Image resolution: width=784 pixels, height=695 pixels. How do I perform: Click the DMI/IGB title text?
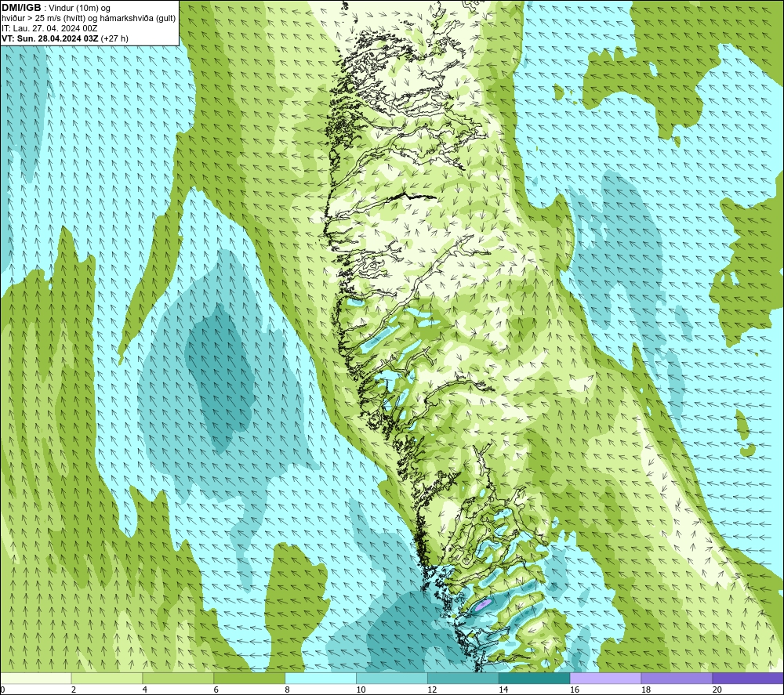[x=21, y=8]
